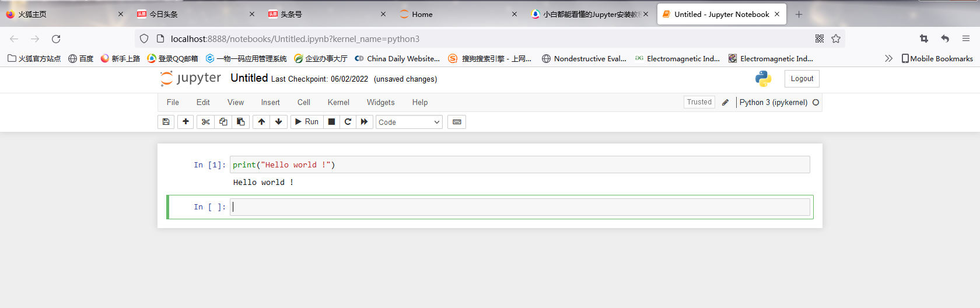Image resolution: width=980 pixels, height=308 pixels.
Task: Open the Edit menu
Action: (x=203, y=102)
